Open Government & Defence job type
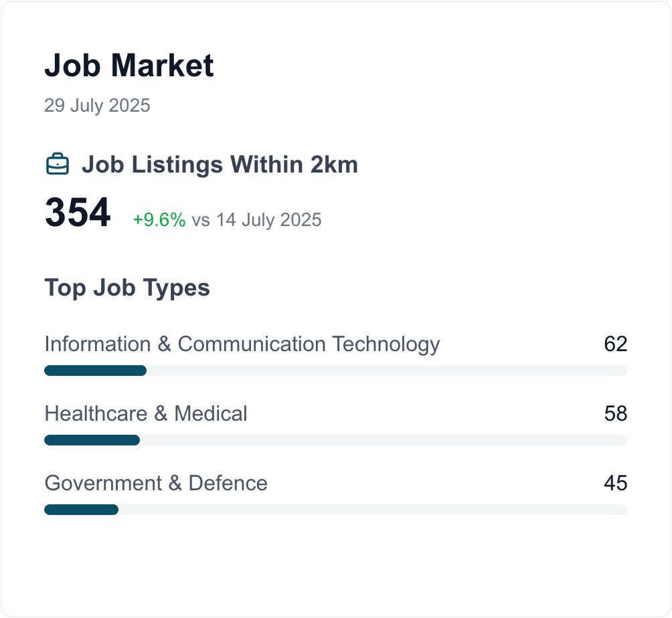Screen dimensions: 672x618 (156, 483)
